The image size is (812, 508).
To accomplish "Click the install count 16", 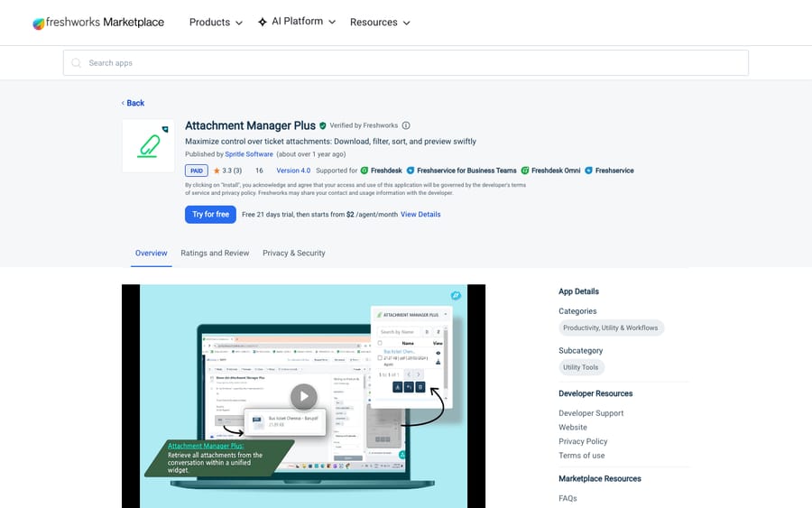I will (x=259, y=171).
